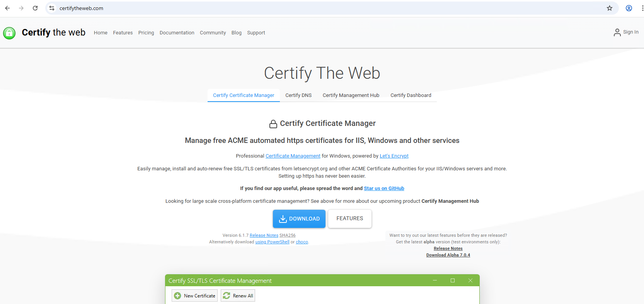Switch to the Certify Dashboard tab
Image resolution: width=644 pixels, height=304 pixels.
point(411,95)
